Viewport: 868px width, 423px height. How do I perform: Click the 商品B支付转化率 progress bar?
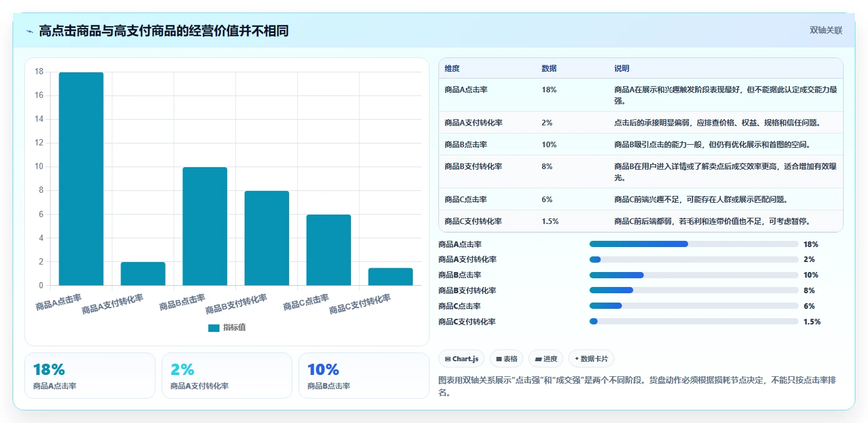(x=694, y=290)
